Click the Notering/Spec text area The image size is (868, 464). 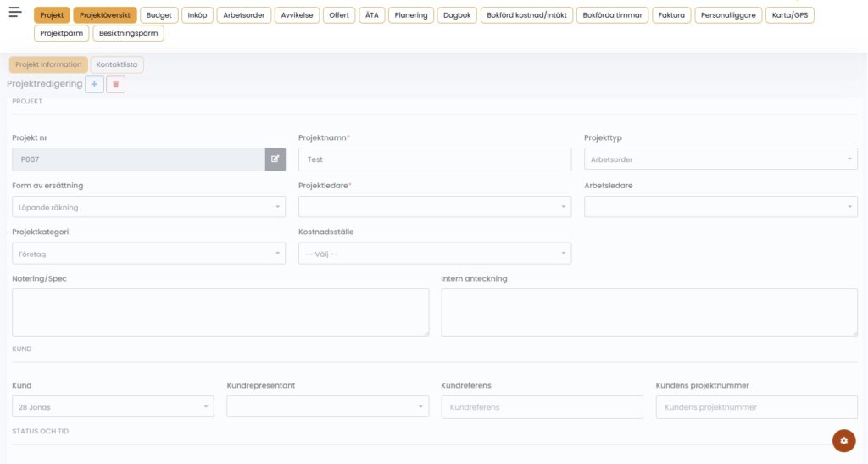220,312
